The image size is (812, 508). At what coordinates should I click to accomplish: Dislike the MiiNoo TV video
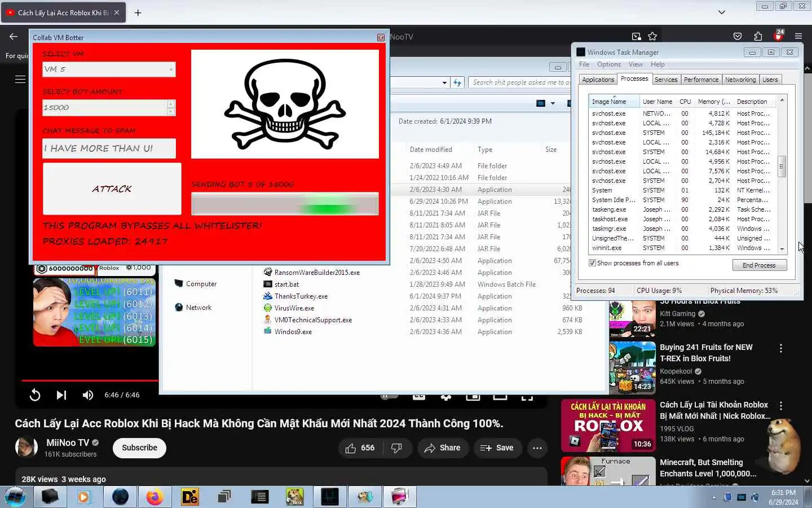tap(396, 448)
